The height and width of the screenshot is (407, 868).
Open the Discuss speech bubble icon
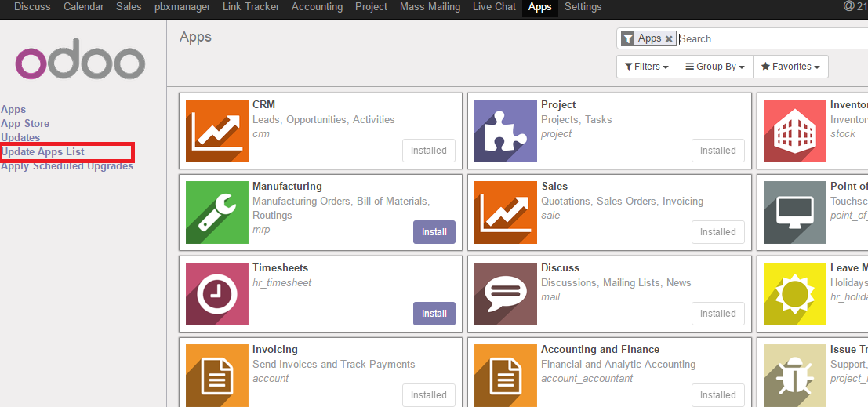[x=506, y=293]
